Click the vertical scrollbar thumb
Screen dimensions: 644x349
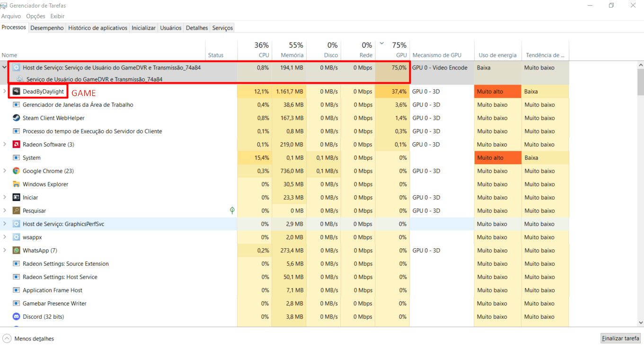click(x=641, y=82)
